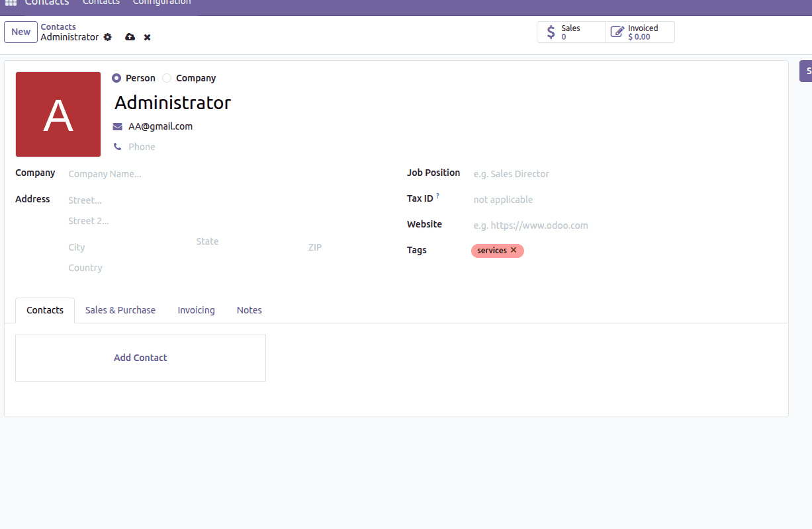Switch to the Sales & Purchase tab

120,309
